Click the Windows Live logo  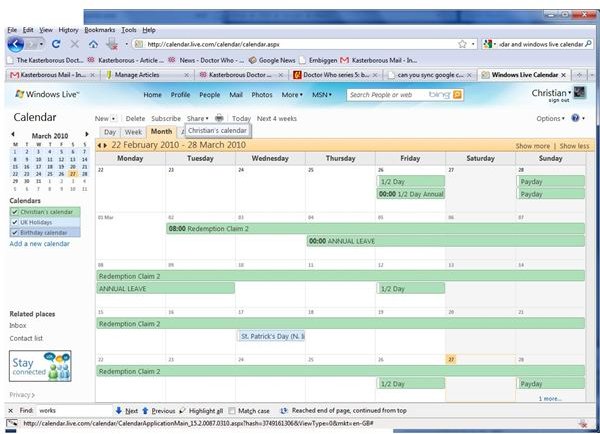(47, 94)
